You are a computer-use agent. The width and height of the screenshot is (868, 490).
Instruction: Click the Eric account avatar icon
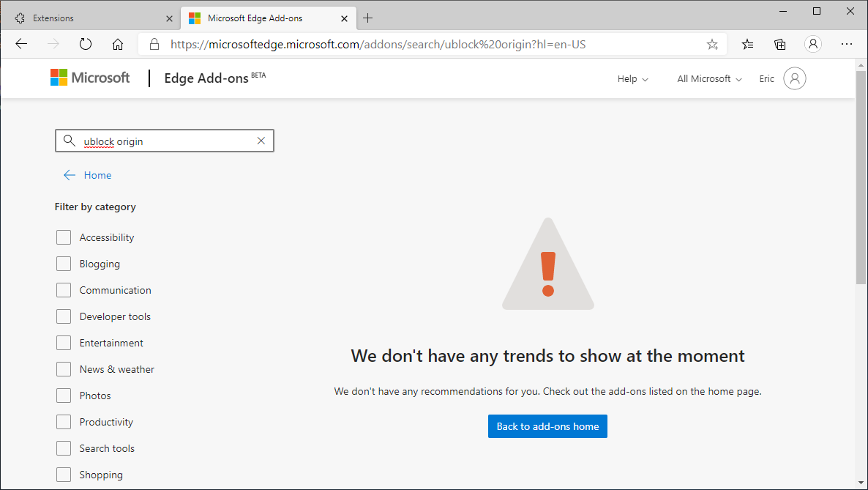click(x=794, y=78)
